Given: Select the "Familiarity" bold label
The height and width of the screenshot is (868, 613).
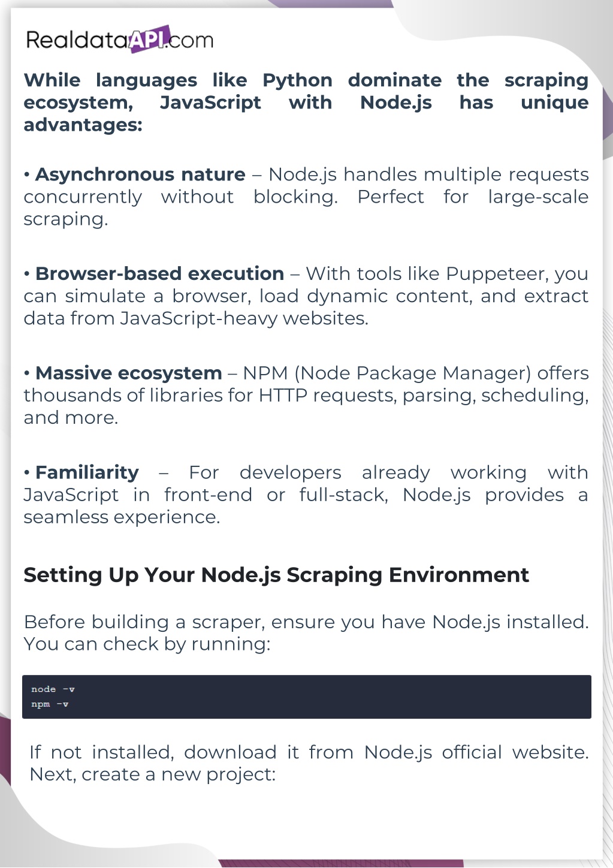Looking at the screenshot, I should tap(87, 473).
